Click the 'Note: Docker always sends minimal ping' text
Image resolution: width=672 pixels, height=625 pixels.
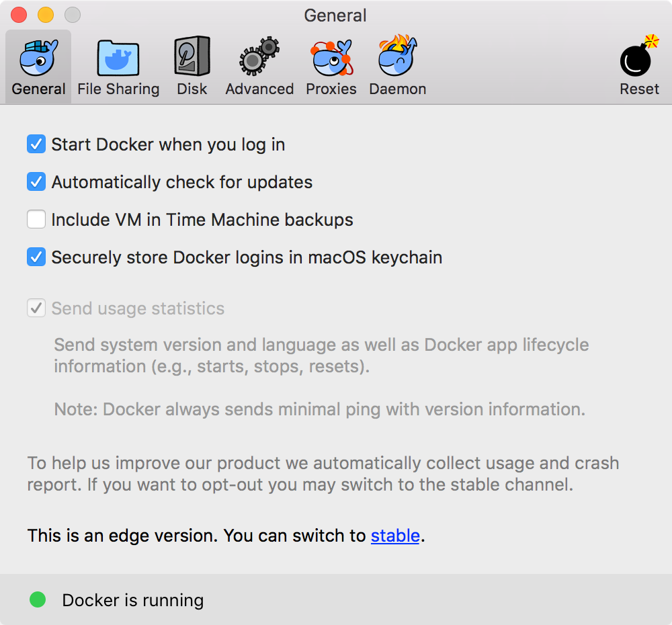320,409
